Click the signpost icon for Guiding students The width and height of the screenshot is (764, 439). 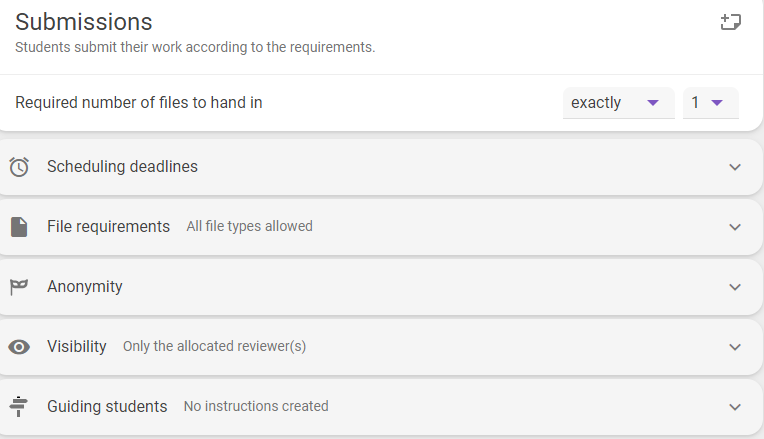(x=19, y=406)
